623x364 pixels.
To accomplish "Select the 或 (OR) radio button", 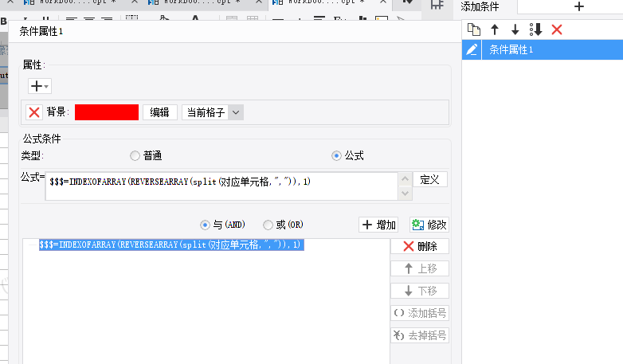I will coord(268,225).
